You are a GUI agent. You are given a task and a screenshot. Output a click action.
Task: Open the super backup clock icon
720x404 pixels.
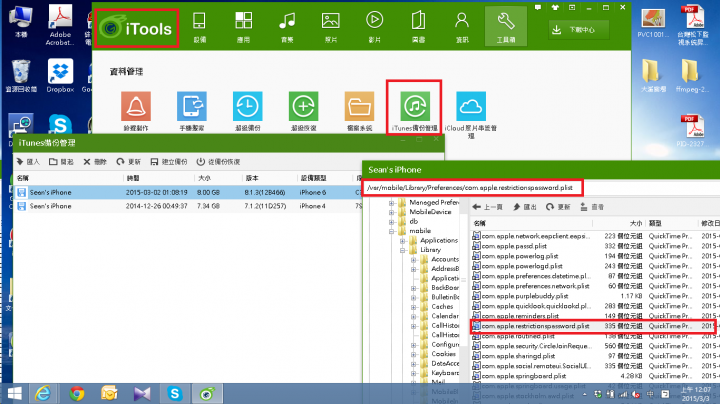pos(248,111)
